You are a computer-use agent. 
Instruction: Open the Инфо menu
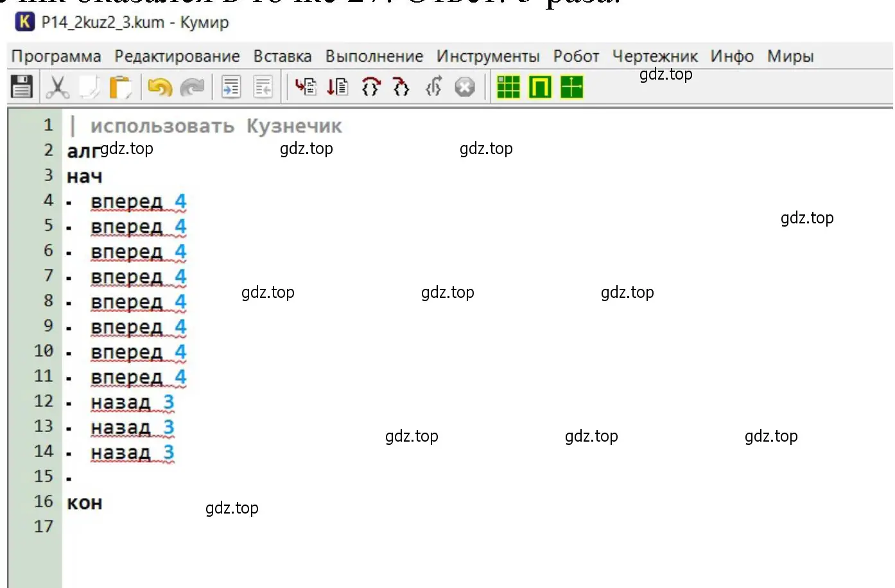732,56
